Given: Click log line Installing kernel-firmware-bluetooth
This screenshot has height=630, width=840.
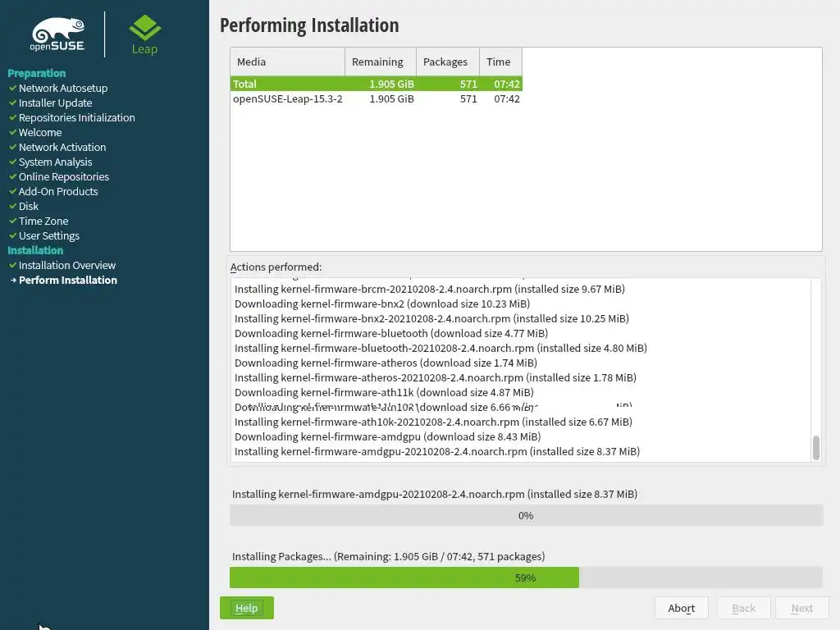Looking at the screenshot, I should pos(441,348).
